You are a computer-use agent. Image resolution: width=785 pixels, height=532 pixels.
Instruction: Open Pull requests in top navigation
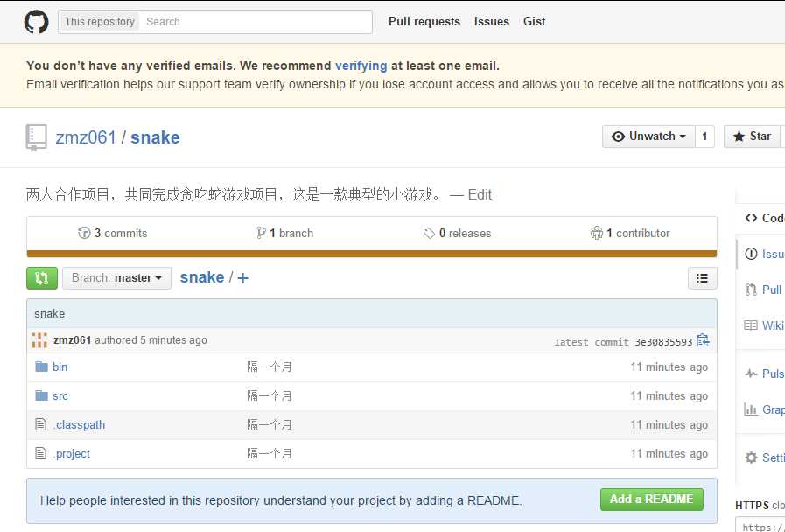424,22
